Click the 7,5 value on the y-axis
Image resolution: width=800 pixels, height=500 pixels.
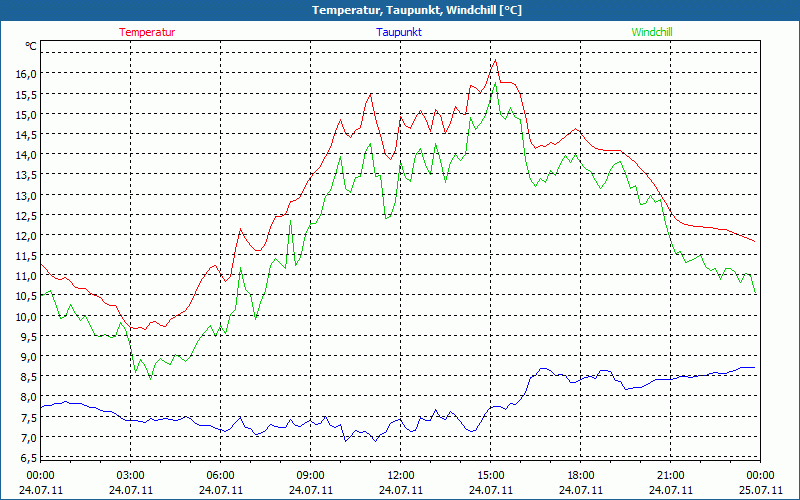(x=29, y=417)
